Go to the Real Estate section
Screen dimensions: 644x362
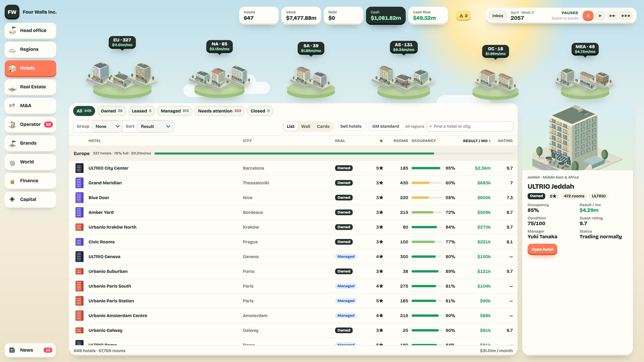30,87
